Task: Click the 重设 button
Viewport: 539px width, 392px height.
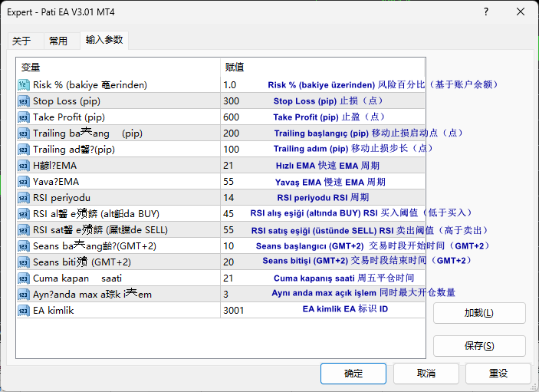Action: tap(498, 374)
